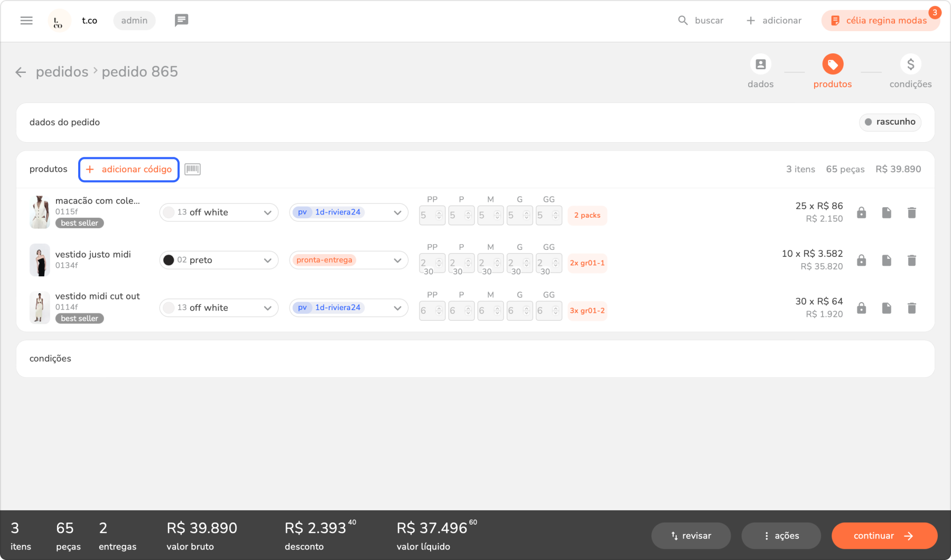Viewport: 951px width, 560px height.
Task: Click the continuar button
Action: [x=884, y=536]
